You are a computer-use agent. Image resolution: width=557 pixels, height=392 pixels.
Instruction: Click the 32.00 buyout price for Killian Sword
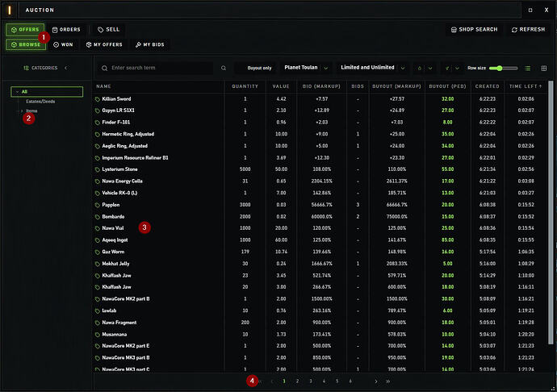[x=447, y=98]
